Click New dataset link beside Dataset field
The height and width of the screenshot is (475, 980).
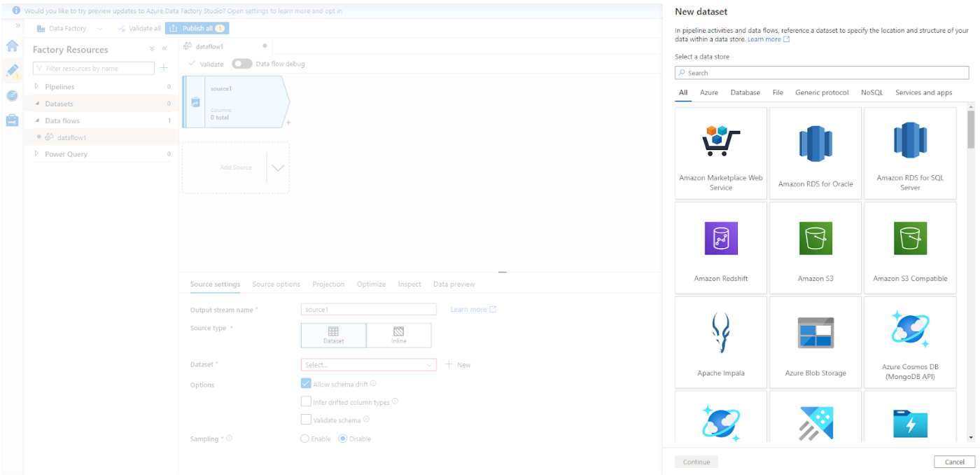458,364
